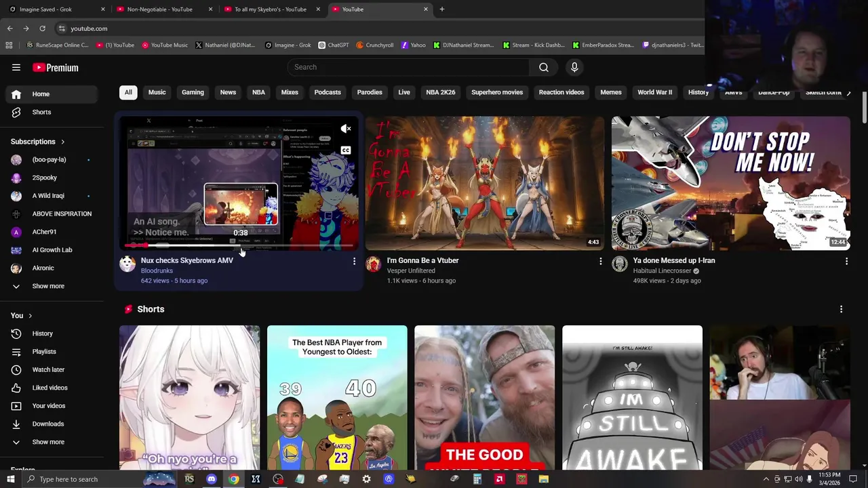The height and width of the screenshot is (488, 868).
Task: Select the Gaming filter chip
Action: point(193,92)
